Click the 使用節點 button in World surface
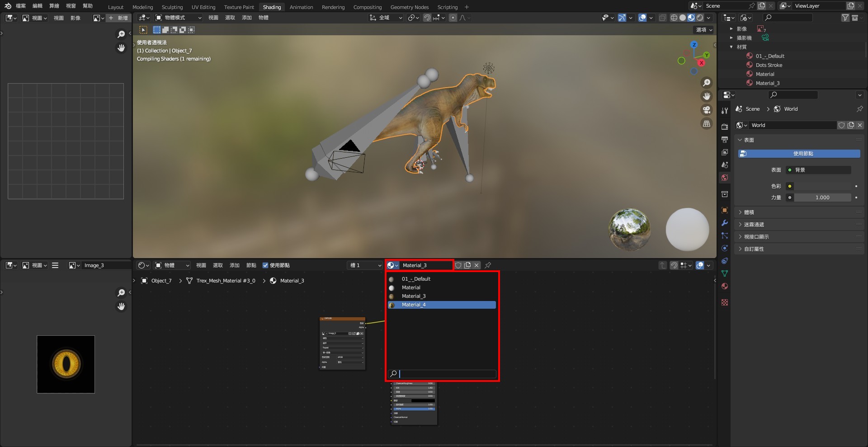868x447 pixels. 799,154
